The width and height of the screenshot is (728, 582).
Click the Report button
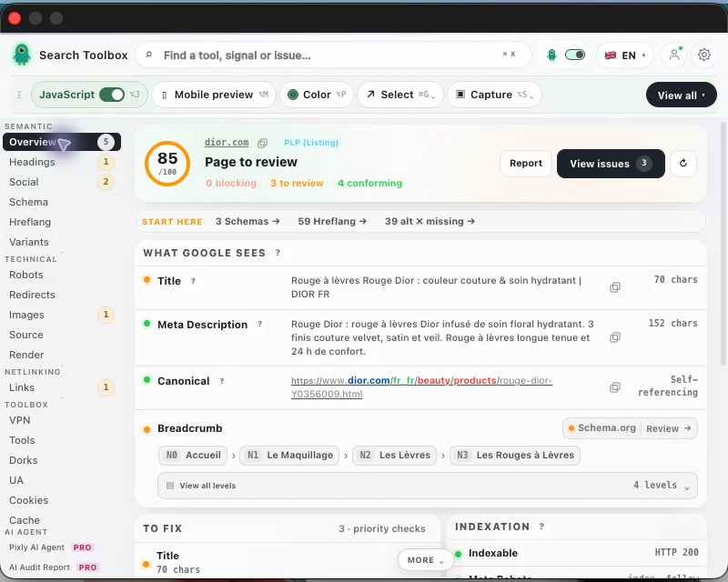coord(526,164)
